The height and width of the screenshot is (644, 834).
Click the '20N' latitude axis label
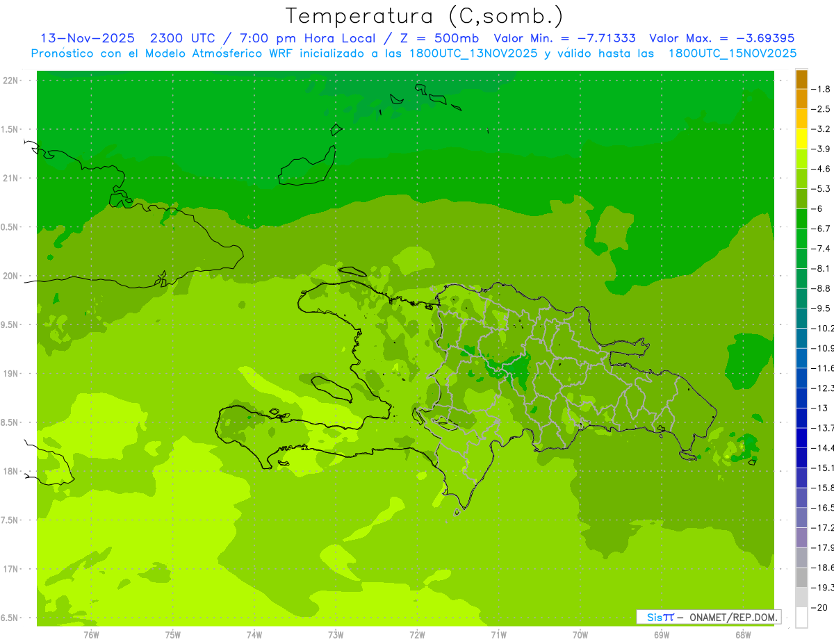[12, 276]
